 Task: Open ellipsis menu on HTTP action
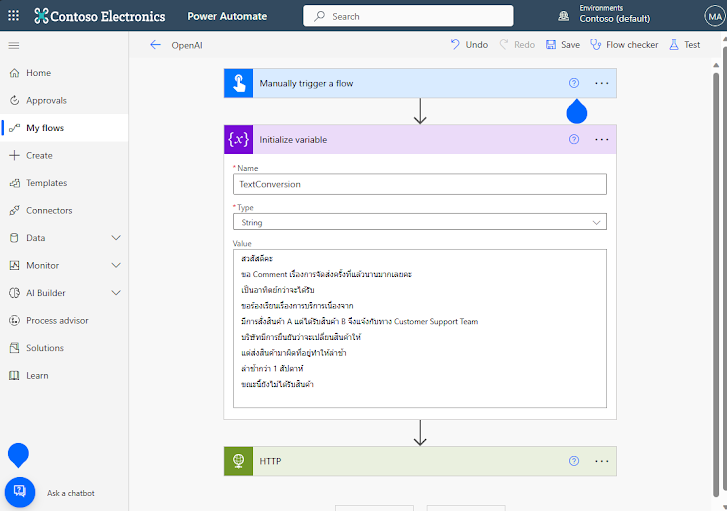point(602,461)
